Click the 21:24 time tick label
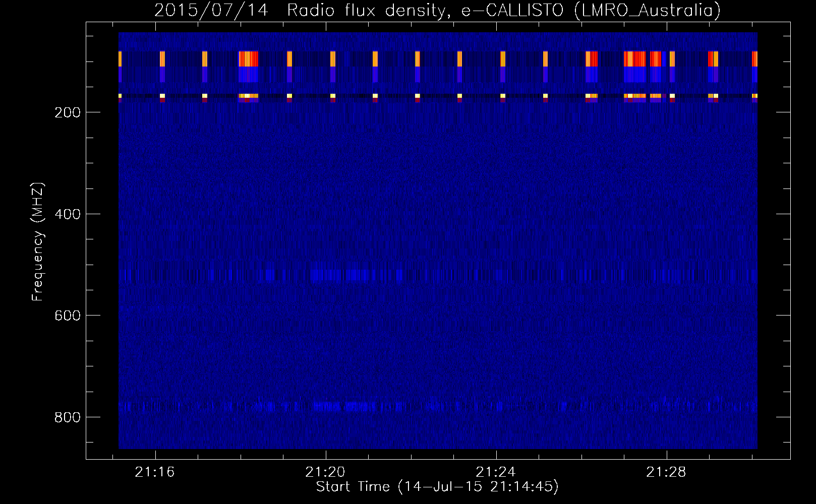Image resolution: width=816 pixels, height=504 pixels. [496, 472]
